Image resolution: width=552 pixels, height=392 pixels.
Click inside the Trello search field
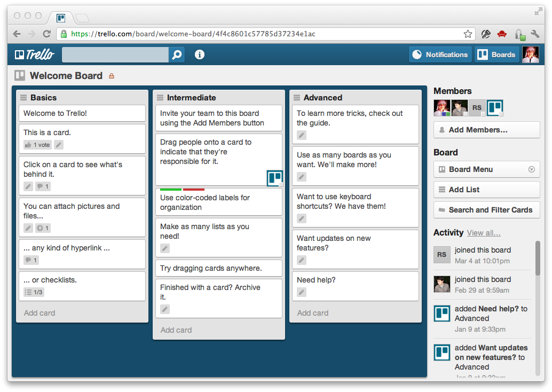point(115,54)
